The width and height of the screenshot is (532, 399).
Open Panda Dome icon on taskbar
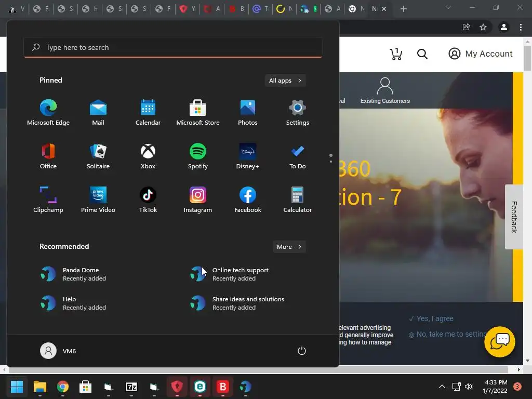click(x=246, y=387)
